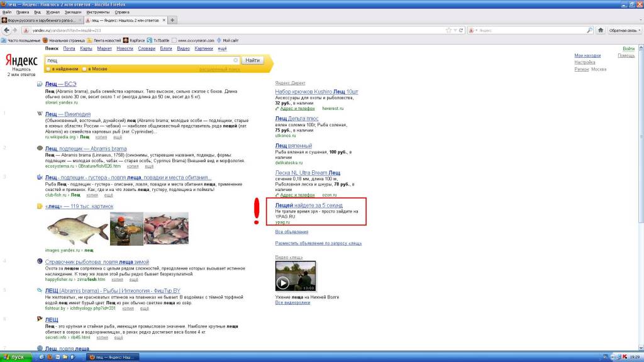Viewport: 644px width, 362px height.
Task: Go back with the browser back arrow
Action: tap(6, 30)
